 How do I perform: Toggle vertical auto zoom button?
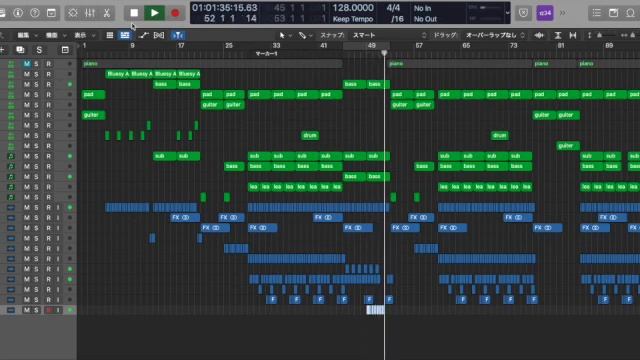point(558,36)
